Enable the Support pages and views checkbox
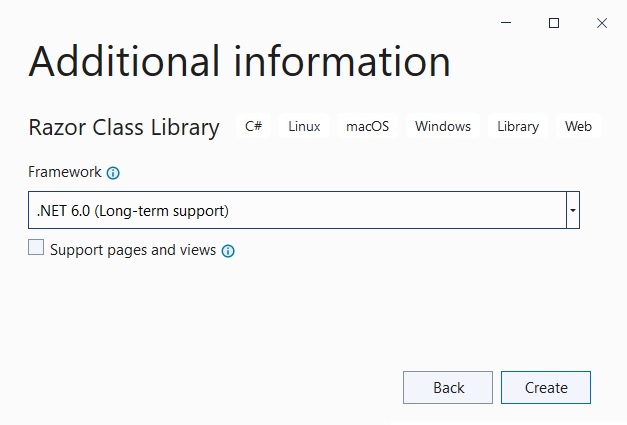 36,247
